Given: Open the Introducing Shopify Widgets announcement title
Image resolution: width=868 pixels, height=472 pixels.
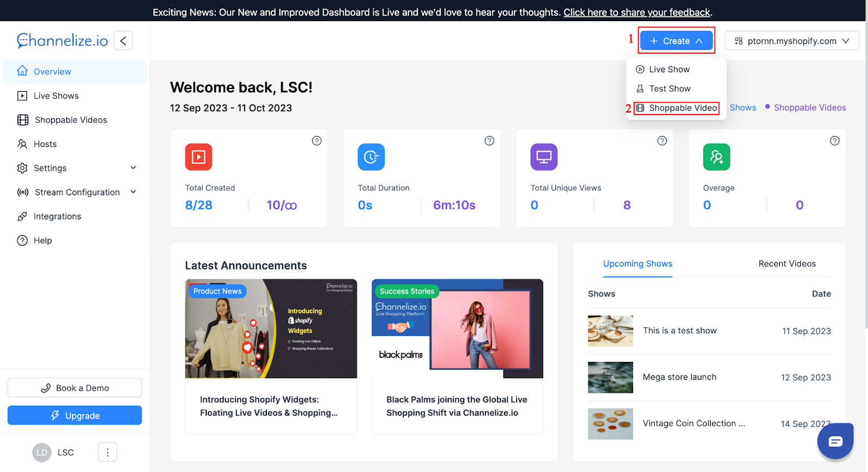Looking at the screenshot, I should click(x=269, y=406).
